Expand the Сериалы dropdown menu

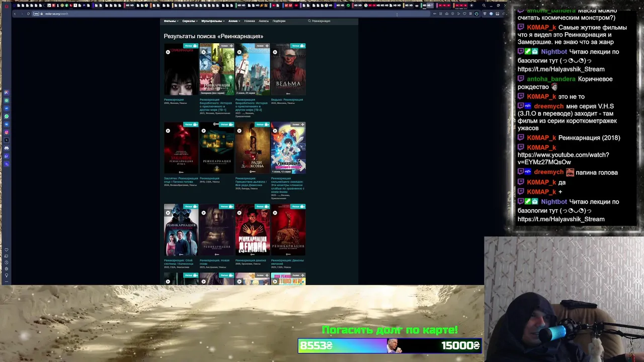[190, 21]
